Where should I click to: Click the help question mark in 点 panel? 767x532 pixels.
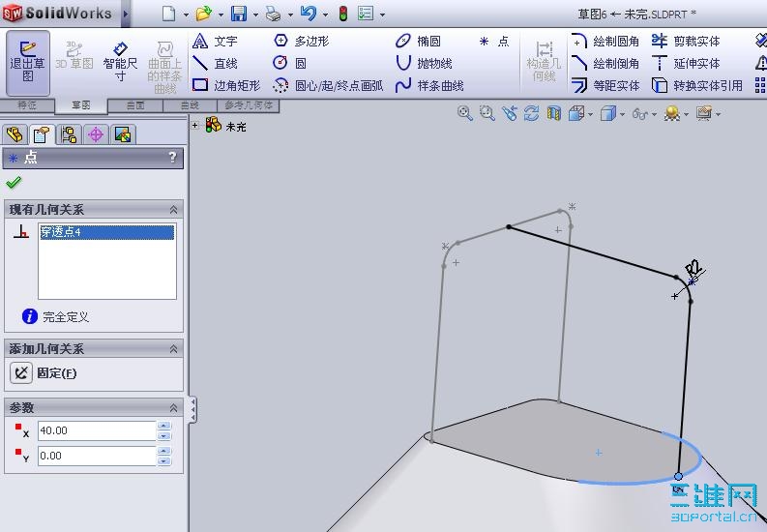click(172, 157)
